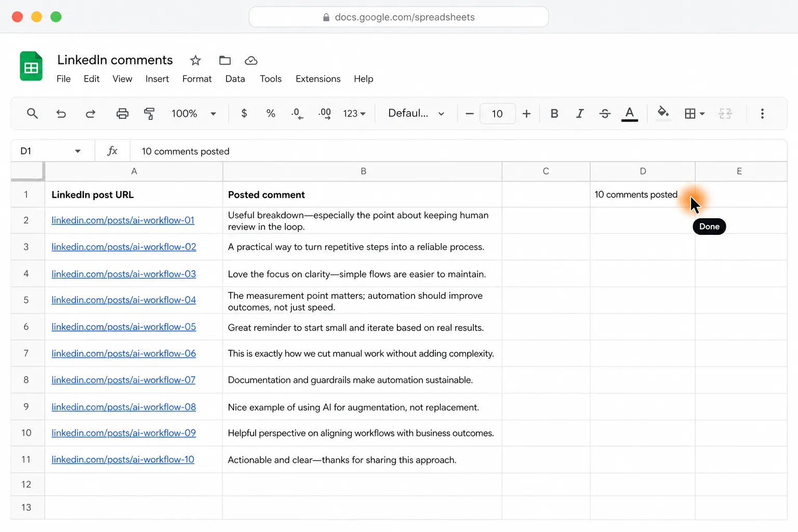Decrease decimal places
Screen dimensions: 798x532
click(x=297, y=113)
